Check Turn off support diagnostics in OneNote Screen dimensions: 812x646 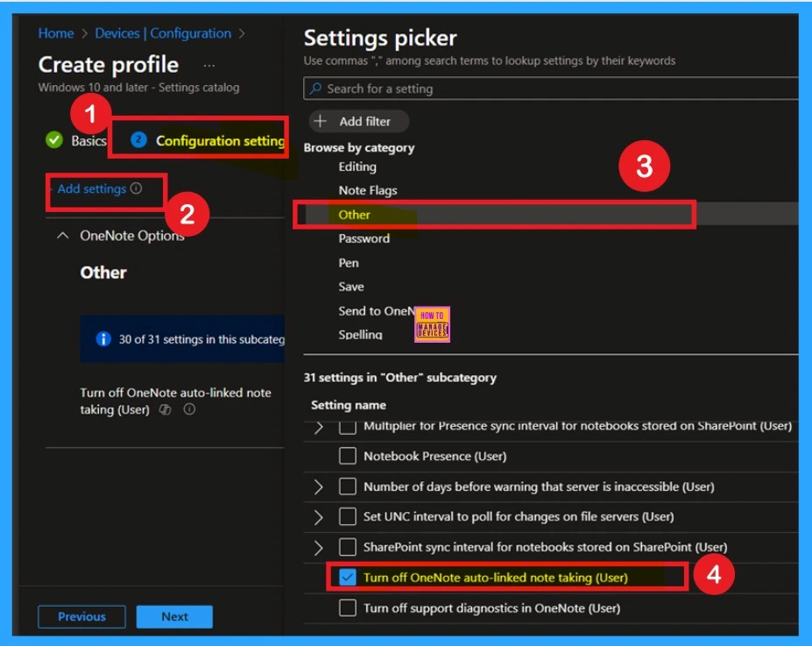pyautogui.click(x=348, y=607)
